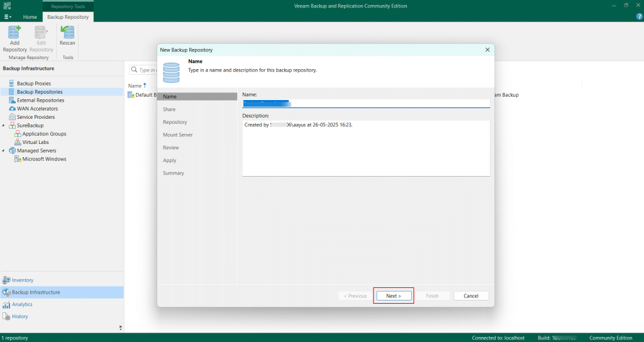Screen dimensions: 644x342
Task: Click the Application Groups icon
Action: click(x=18, y=134)
